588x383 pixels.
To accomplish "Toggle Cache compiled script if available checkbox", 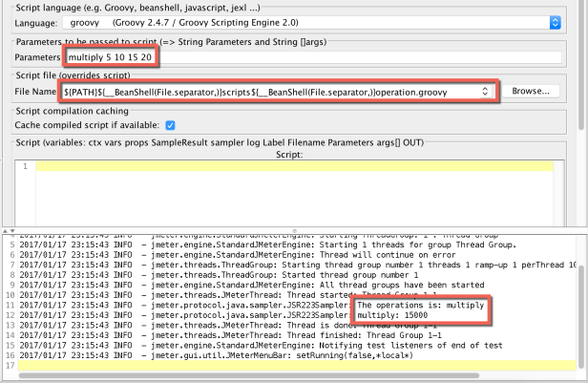I will coord(170,124).
